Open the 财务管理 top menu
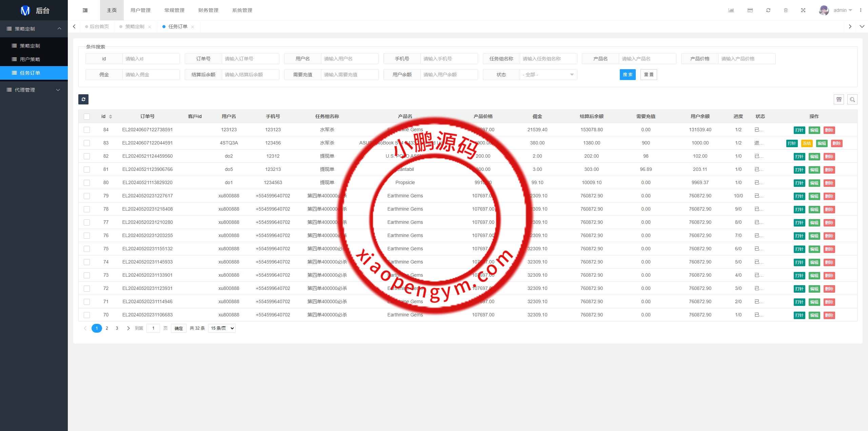 tap(208, 10)
